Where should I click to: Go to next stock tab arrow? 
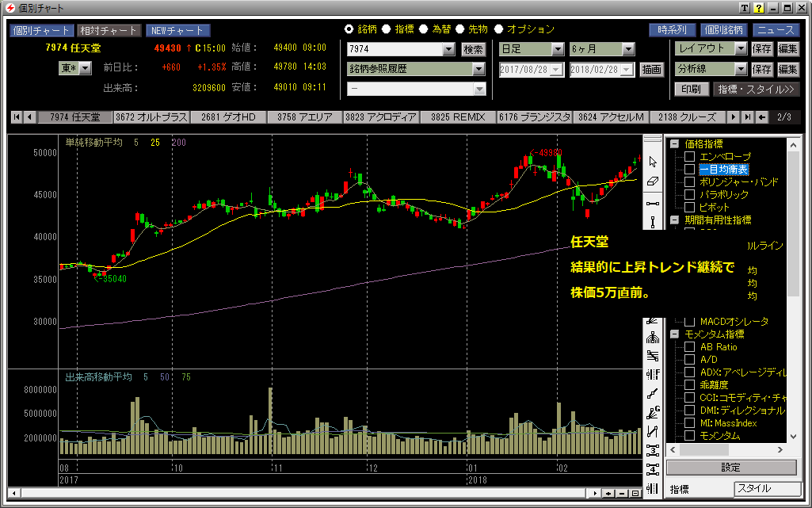pyautogui.click(x=733, y=117)
